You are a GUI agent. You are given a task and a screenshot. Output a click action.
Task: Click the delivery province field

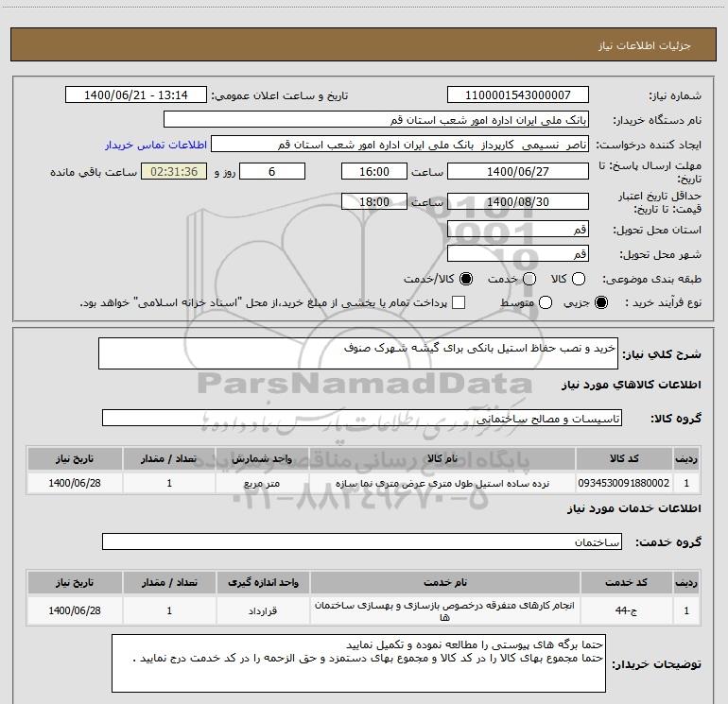tap(518, 229)
